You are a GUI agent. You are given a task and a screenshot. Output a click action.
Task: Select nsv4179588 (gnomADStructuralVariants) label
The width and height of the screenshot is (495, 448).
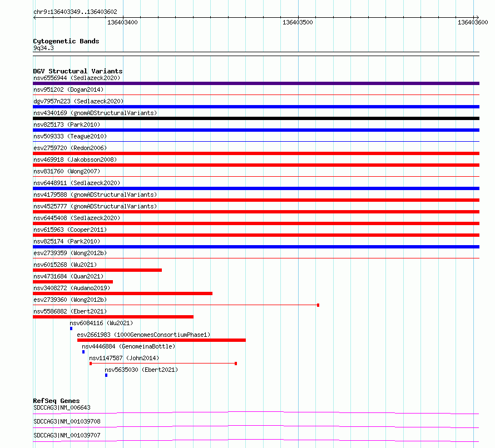coord(95,195)
